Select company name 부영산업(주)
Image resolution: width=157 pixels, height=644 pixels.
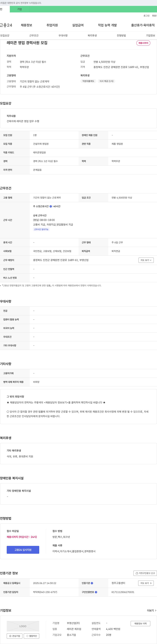73,623
